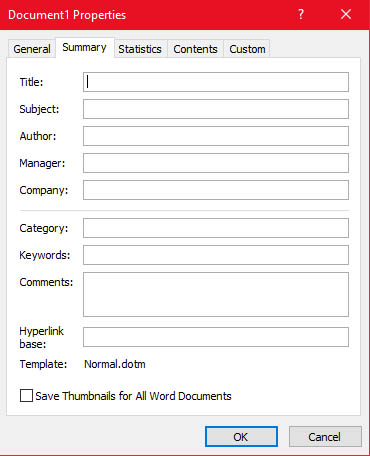The image size is (370, 456).
Task: Click the Comments: label text
Action: [x=46, y=282]
